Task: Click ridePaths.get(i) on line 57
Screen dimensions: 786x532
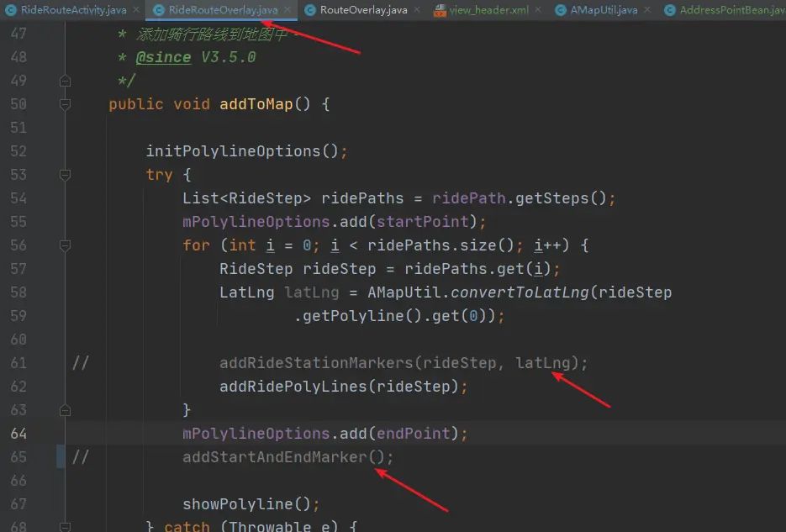Action: click(477, 269)
